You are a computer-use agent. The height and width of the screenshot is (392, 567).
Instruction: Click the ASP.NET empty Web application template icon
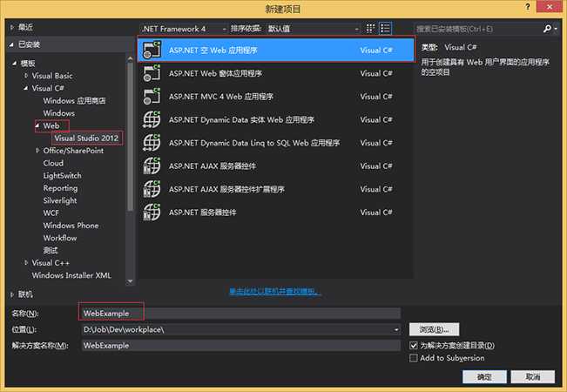(x=152, y=50)
